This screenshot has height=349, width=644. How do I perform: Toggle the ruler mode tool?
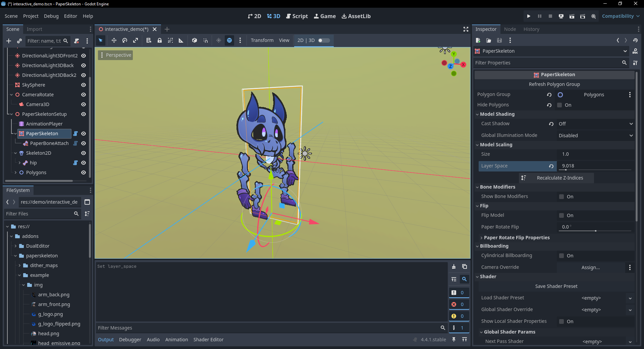[x=181, y=40]
